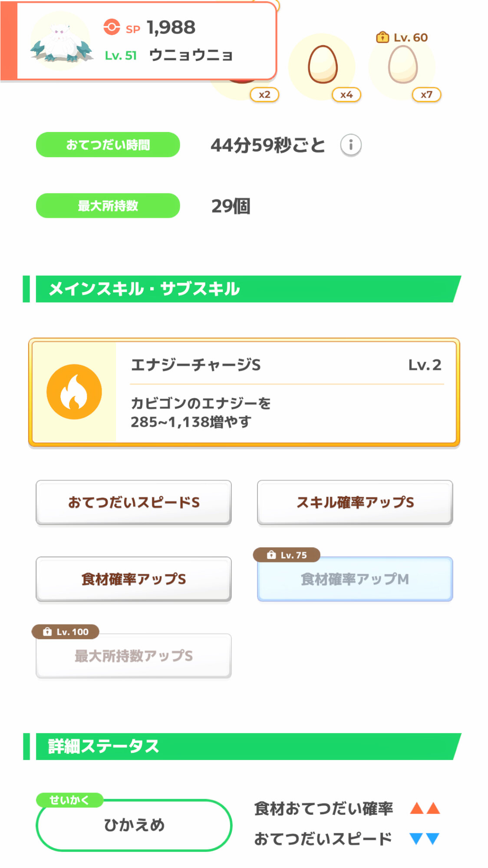Tap the locked Lv. 60 egg ingredient
Screen dimensions: 488x868
402,65
